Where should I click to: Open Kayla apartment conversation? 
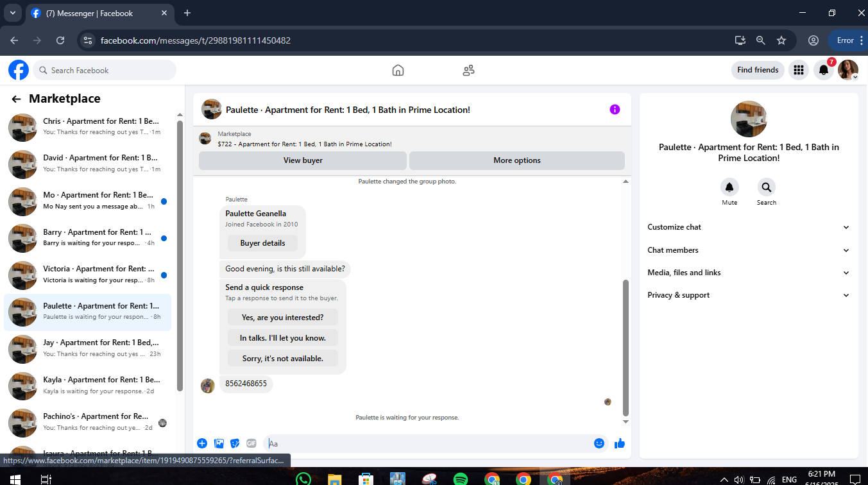[x=88, y=386]
